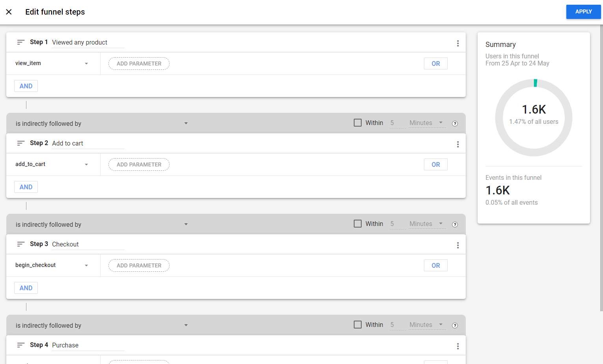Viewport: 603px width, 364px height.
Task: Open Step 2 three-dot menu
Action: (457, 144)
